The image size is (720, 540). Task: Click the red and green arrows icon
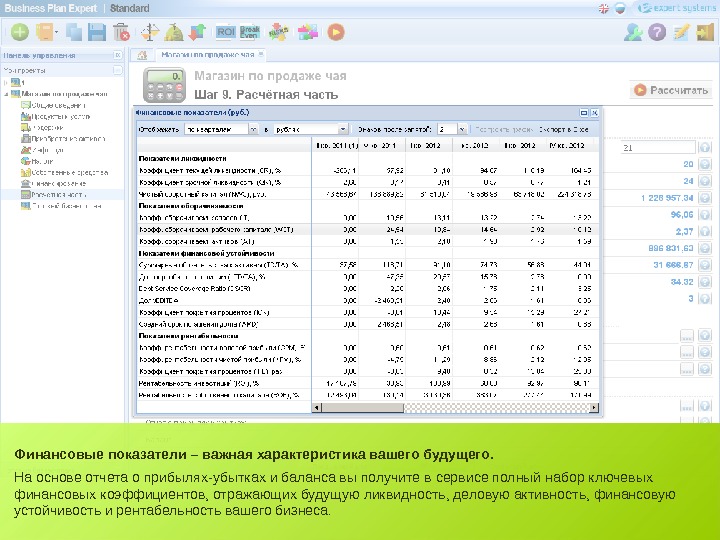click(198, 32)
